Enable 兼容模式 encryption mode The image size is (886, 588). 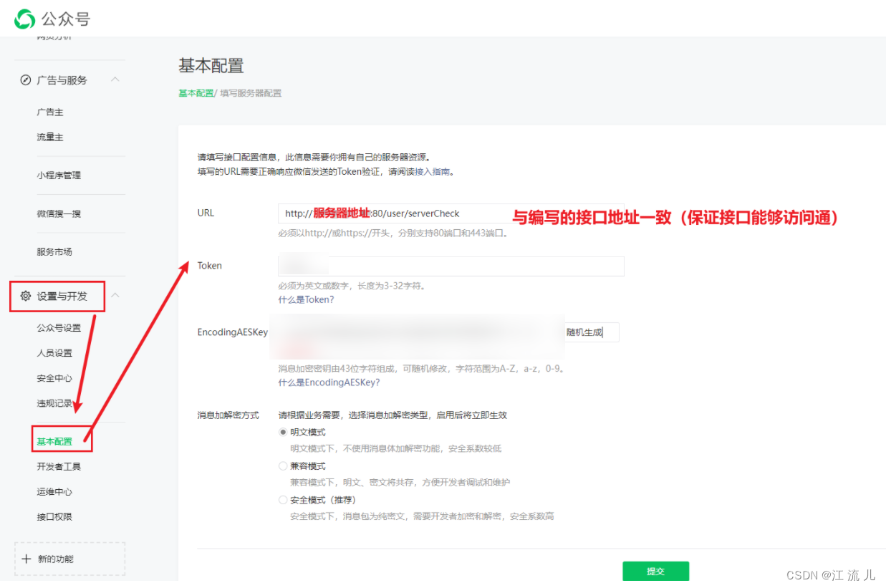tap(283, 465)
